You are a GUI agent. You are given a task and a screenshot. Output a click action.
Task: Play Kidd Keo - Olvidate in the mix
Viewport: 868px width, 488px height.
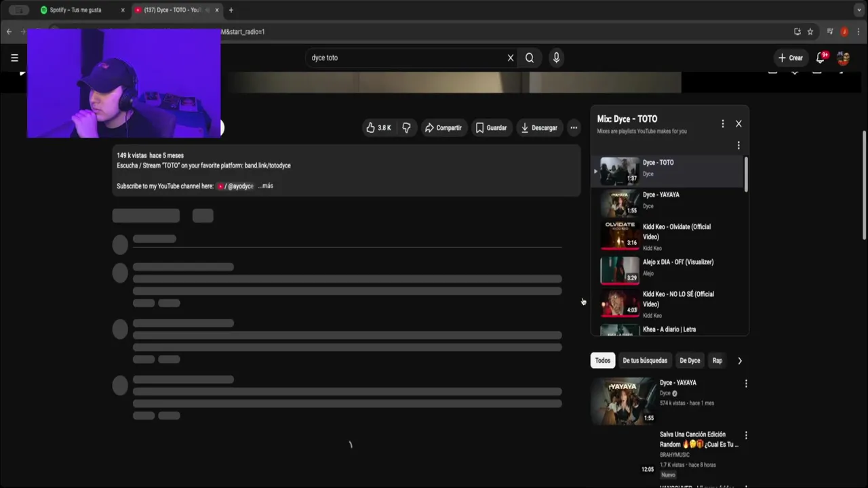point(668,237)
